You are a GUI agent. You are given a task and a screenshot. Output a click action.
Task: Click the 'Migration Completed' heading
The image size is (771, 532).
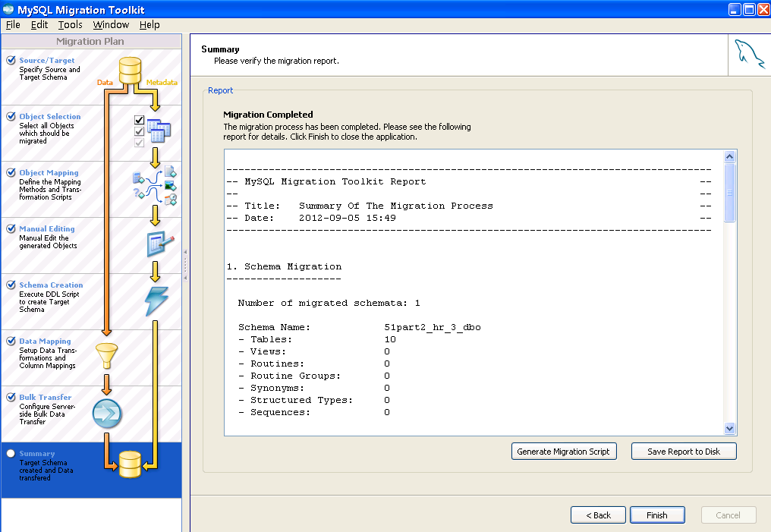[268, 115]
